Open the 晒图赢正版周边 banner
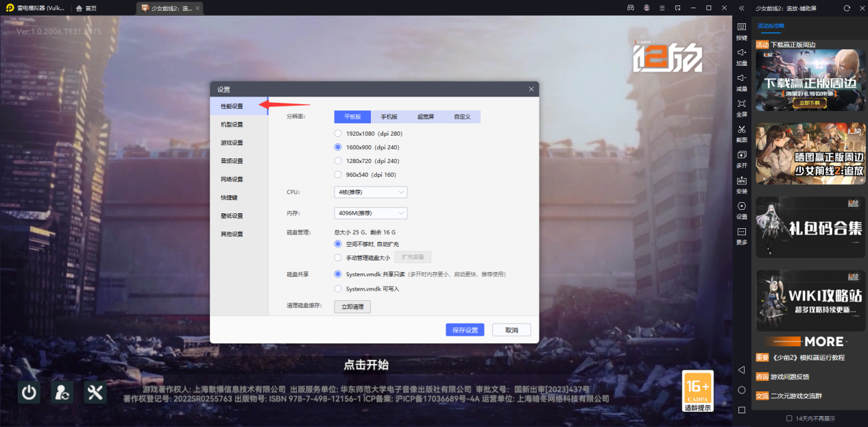 (x=810, y=154)
